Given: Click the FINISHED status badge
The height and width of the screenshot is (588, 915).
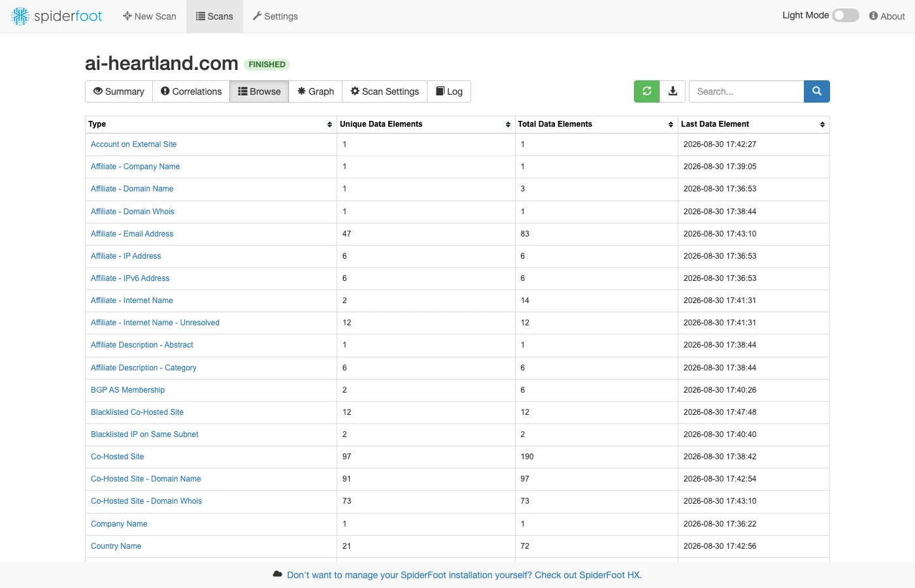Looking at the screenshot, I should coord(267,65).
